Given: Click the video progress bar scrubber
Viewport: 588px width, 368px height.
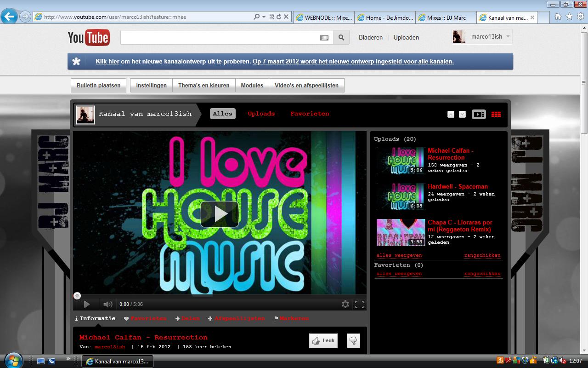Looking at the screenshot, I should point(77,296).
